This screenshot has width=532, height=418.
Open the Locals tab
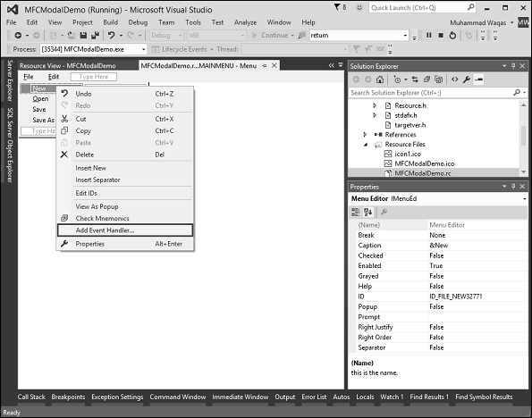[365, 397]
